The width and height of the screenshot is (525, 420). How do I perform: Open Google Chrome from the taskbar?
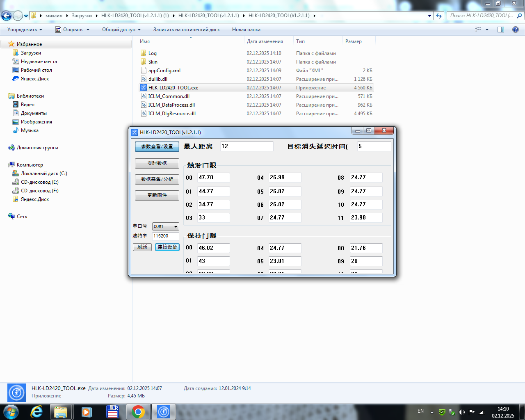pos(138,412)
